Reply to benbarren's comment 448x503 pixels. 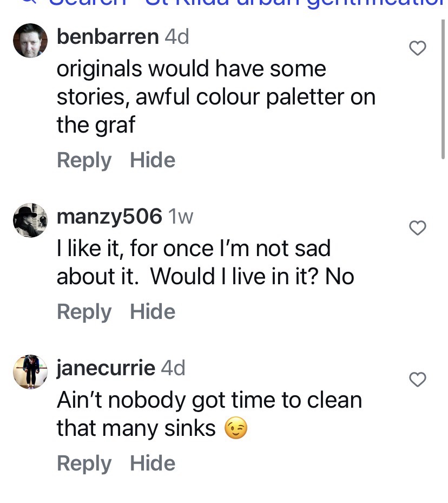tap(84, 160)
